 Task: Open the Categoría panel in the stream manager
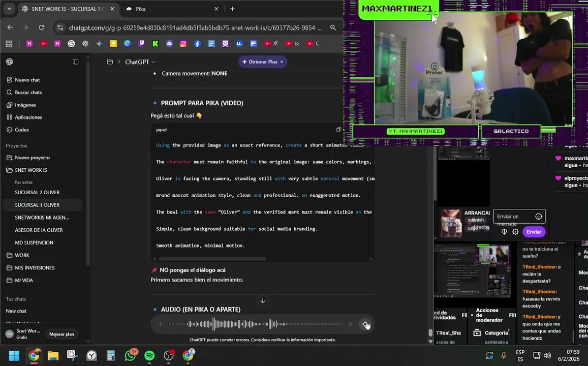point(491,332)
